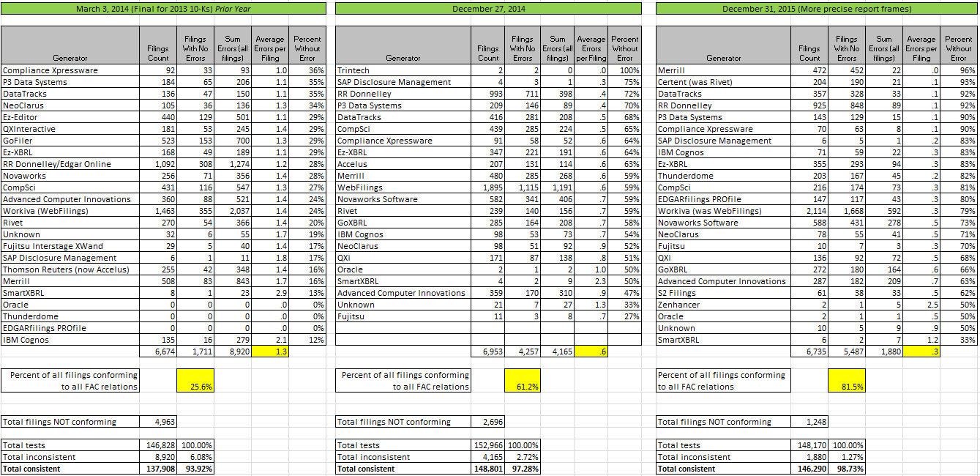Click the 'Zenhancer' generator cell

point(724,305)
